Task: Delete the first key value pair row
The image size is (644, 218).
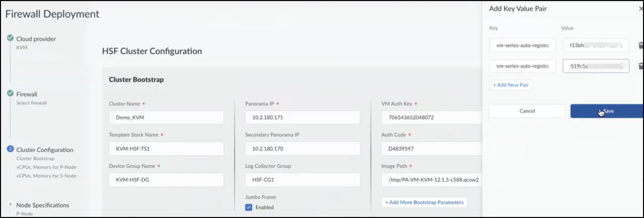Action: [641, 45]
